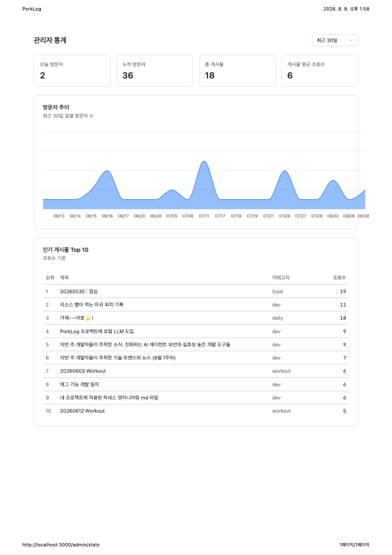The width and height of the screenshot is (392, 555).
Task: Open the post 하네스 엔지니어링 md 파일
Action: click(x=109, y=398)
